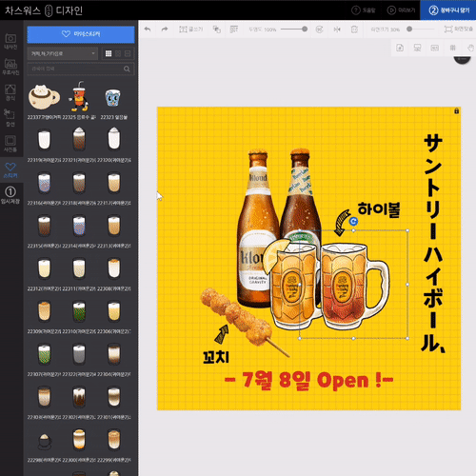Open the 도움말 help link

(364, 10)
